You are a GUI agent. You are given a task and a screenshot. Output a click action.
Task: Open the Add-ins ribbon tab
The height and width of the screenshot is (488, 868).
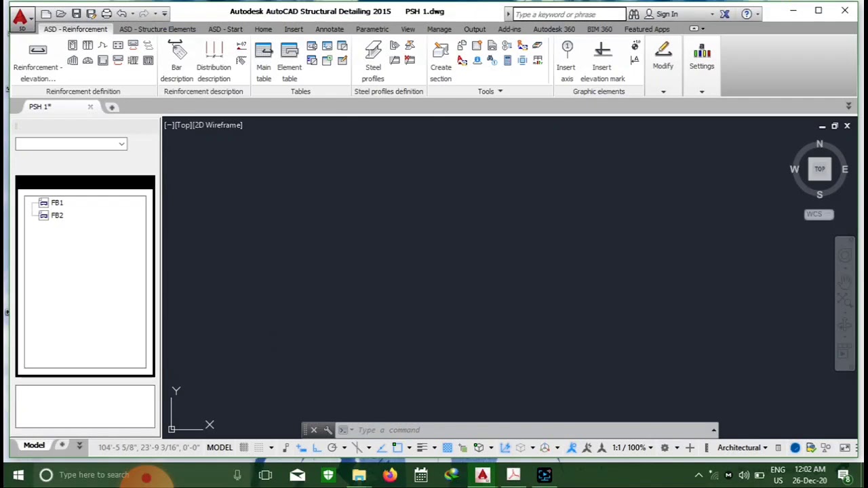tap(509, 29)
